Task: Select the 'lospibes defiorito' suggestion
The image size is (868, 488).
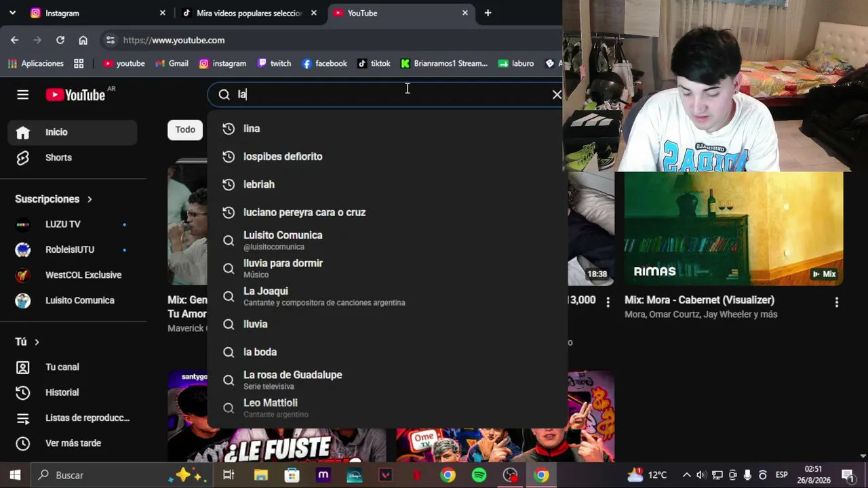Action: coord(387,157)
